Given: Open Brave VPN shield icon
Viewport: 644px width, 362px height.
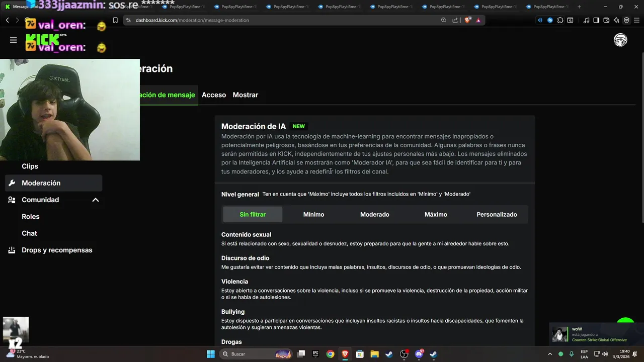Looking at the screenshot, I should (626, 20).
